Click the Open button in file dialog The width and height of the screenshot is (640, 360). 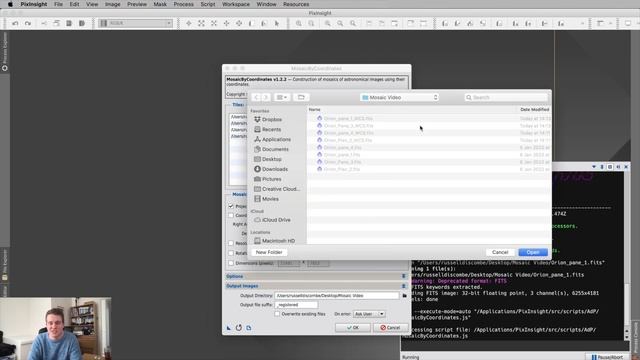click(x=533, y=252)
